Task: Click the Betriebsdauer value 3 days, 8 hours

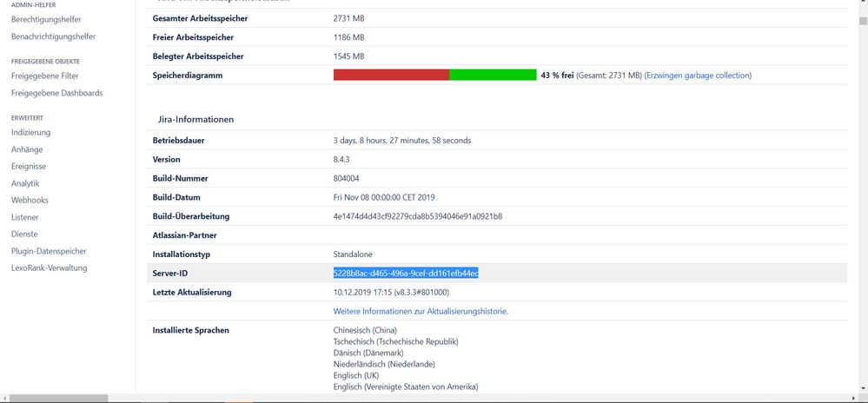Action: (x=402, y=141)
